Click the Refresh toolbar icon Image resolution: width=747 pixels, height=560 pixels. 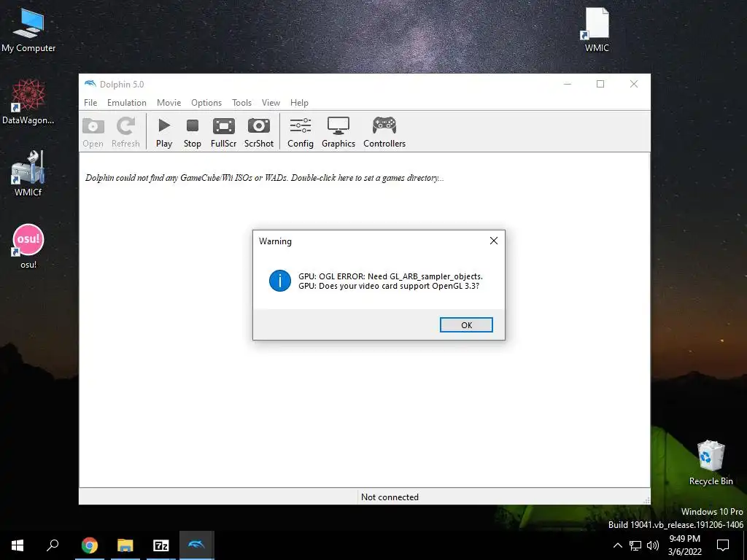pos(125,133)
